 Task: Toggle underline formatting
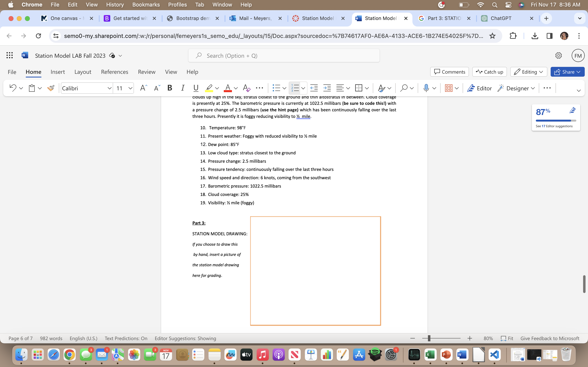(x=196, y=88)
